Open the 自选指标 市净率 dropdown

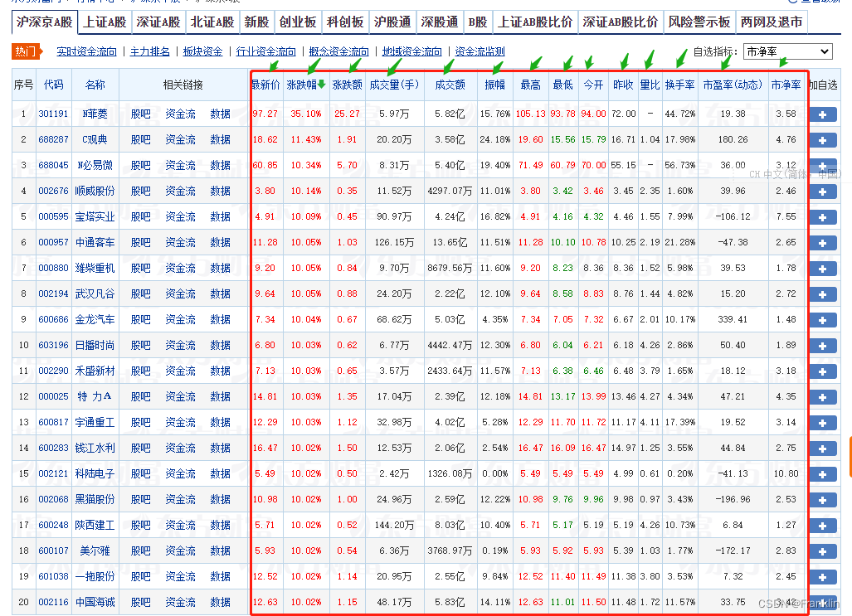(x=788, y=51)
